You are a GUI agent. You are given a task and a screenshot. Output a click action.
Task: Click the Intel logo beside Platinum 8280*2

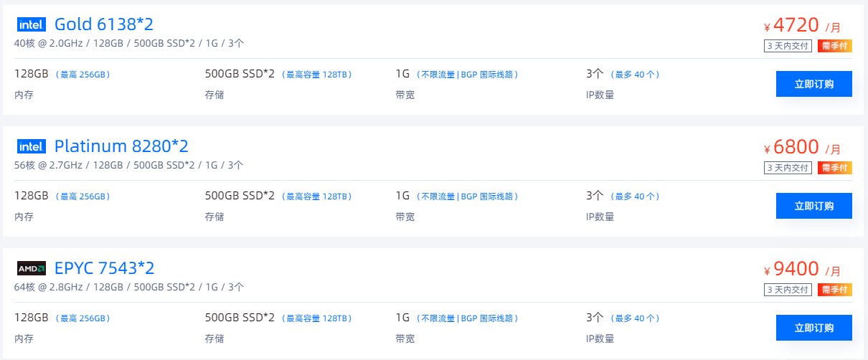click(32, 146)
